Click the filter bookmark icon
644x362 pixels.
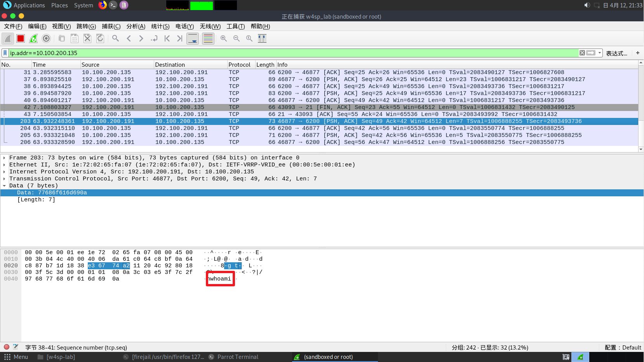(5, 53)
